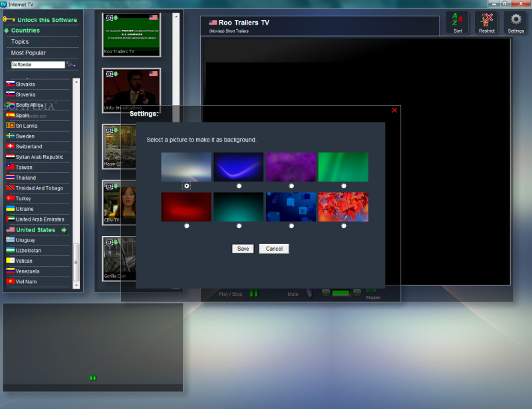The height and width of the screenshot is (409, 532).
Task: Select Venezuela in country list
Action: [x=27, y=271]
